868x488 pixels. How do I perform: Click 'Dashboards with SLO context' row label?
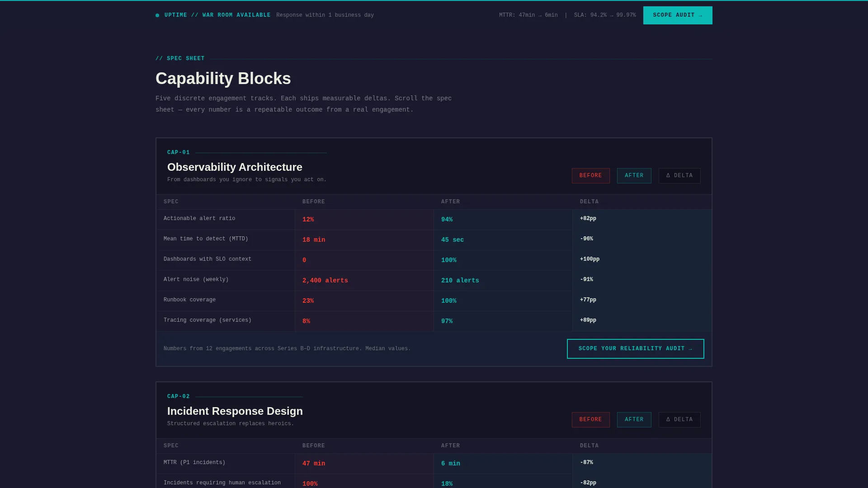(x=208, y=259)
